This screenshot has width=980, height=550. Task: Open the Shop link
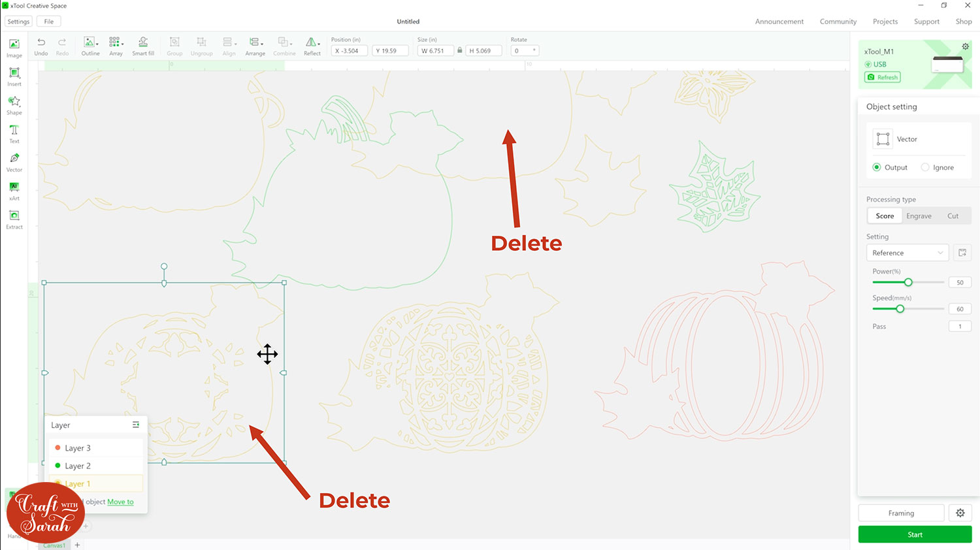964,22
